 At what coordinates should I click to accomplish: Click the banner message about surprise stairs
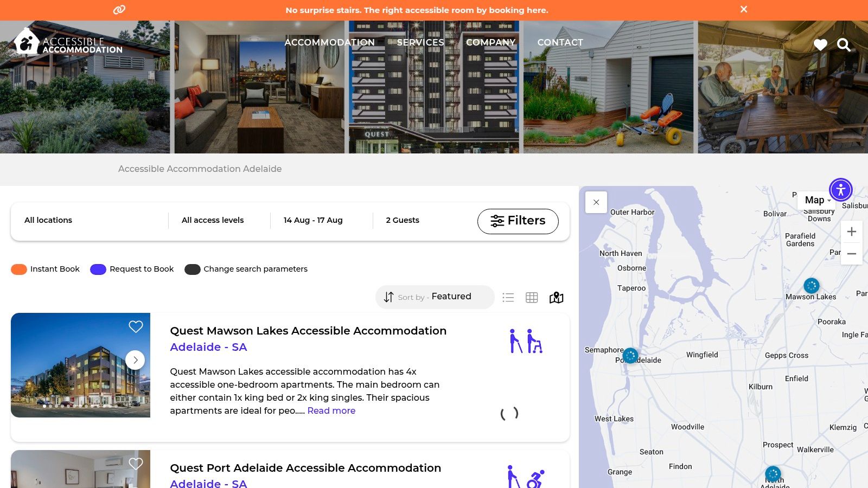click(x=417, y=10)
